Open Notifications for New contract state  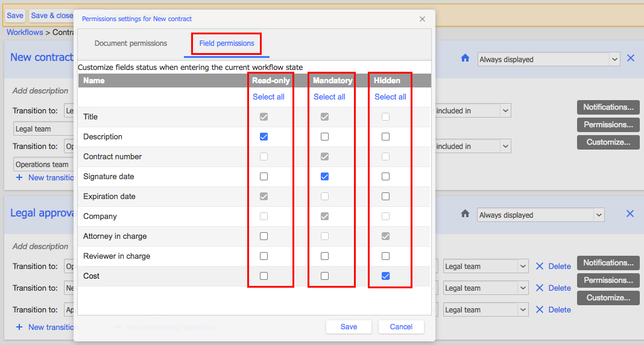pos(608,107)
